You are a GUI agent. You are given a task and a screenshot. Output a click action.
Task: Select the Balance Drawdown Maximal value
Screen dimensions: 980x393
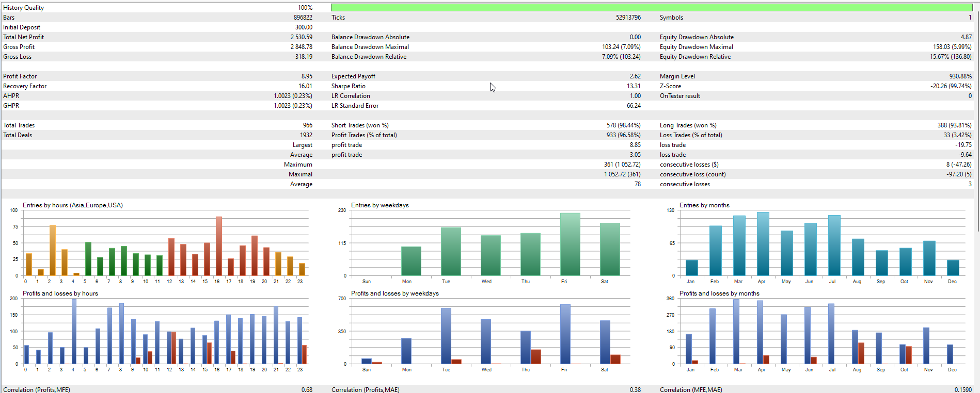[621, 47]
